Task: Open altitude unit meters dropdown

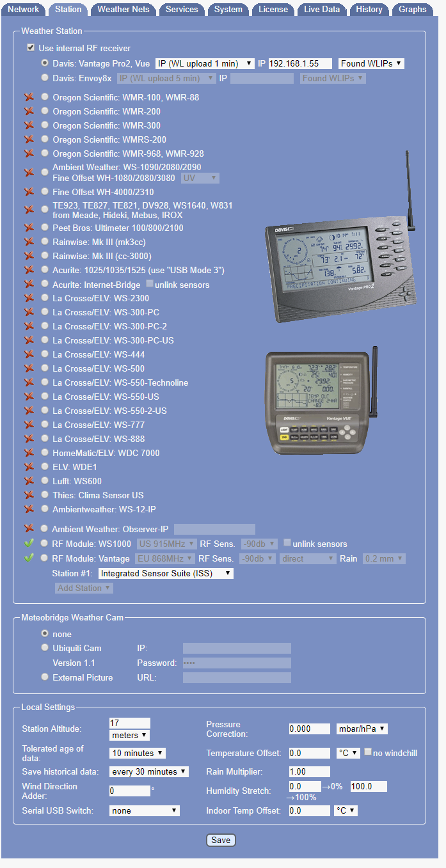Action: click(130, 735)
